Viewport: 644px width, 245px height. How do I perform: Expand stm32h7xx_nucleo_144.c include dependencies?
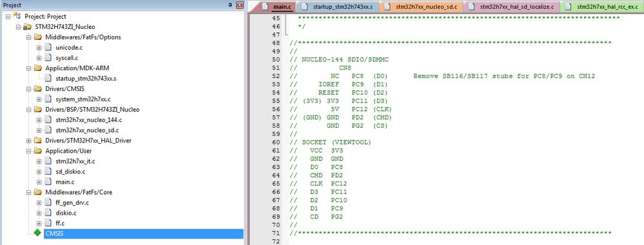point(39,120)
